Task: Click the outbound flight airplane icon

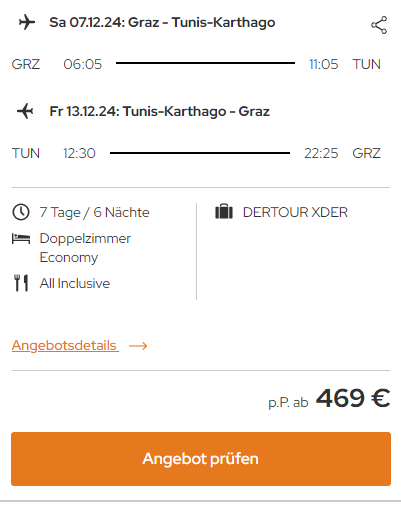Action: click(x=27, y=23)
